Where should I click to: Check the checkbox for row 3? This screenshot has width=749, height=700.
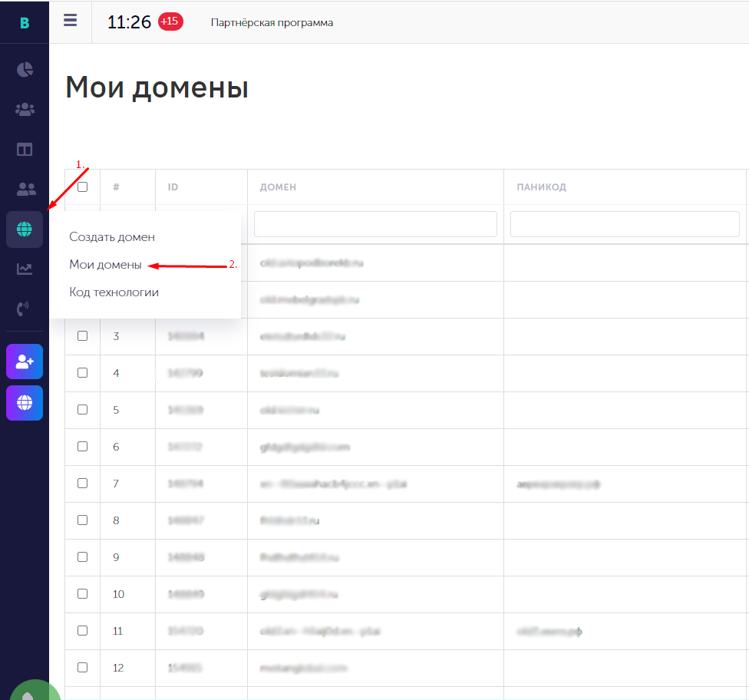point(83,336)
